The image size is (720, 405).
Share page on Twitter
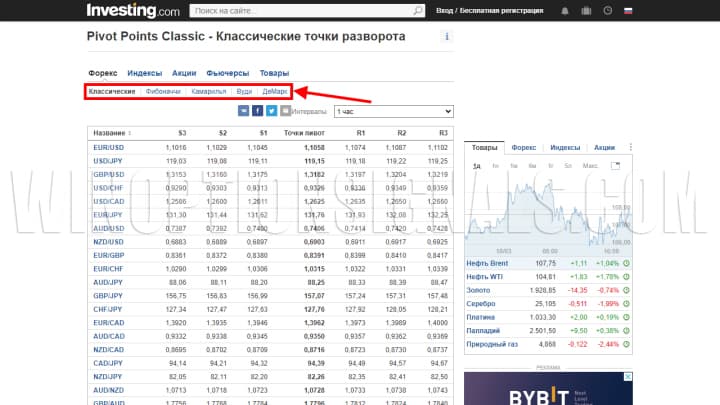271,111
